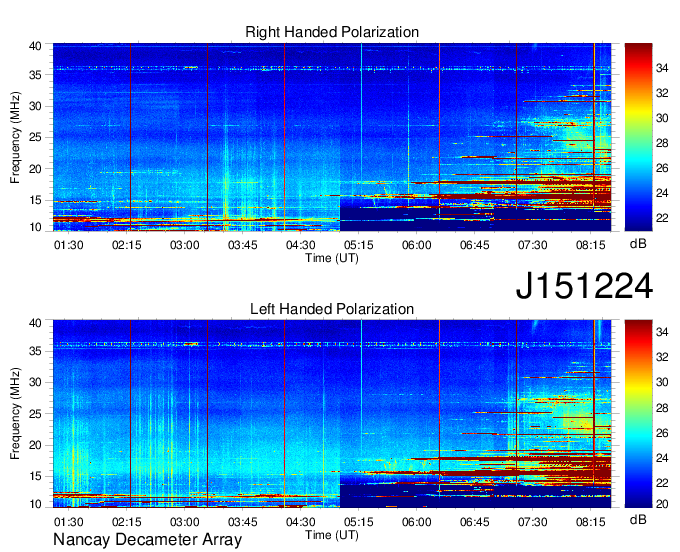Click the 02:15 time tick on the left-handed plot

(127, 522)
